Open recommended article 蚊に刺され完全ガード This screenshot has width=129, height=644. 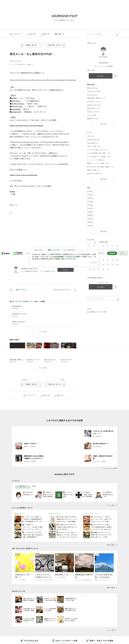click(x=100, y=444)
